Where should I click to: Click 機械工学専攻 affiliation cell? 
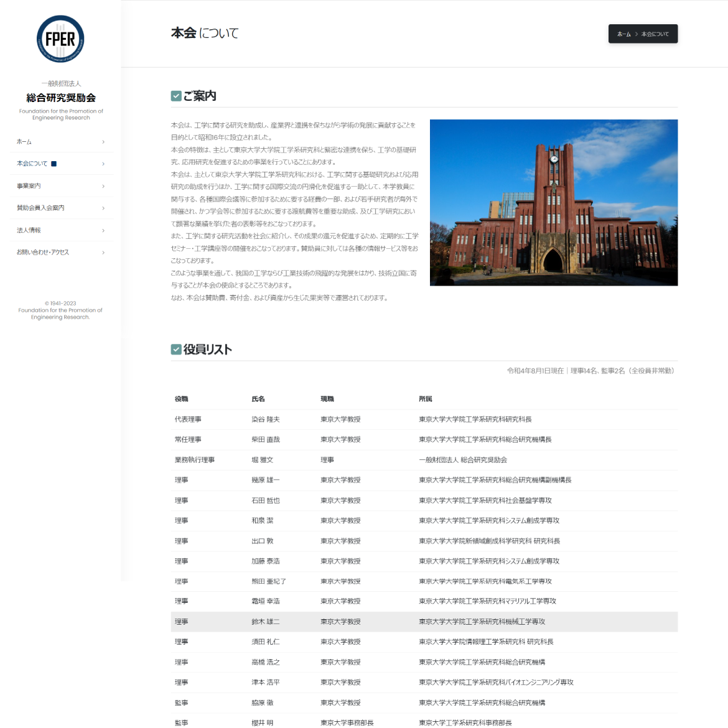pos(482,622)
